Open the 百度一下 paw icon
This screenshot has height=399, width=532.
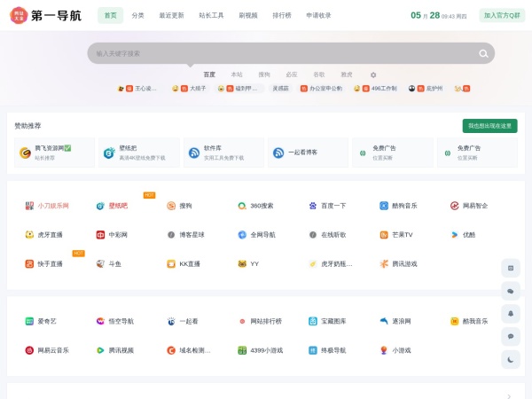tap(313, 206)
